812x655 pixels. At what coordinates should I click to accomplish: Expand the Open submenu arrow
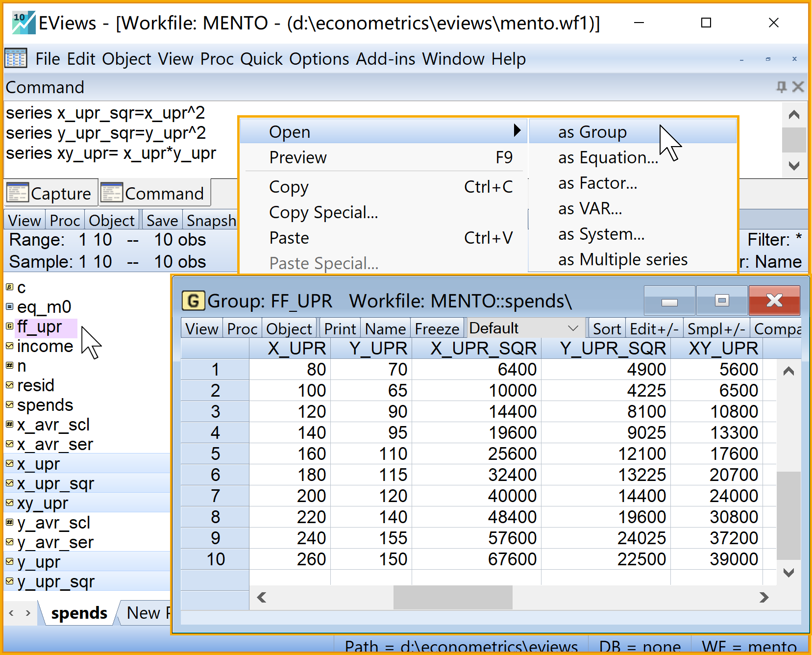coord(517,131)
